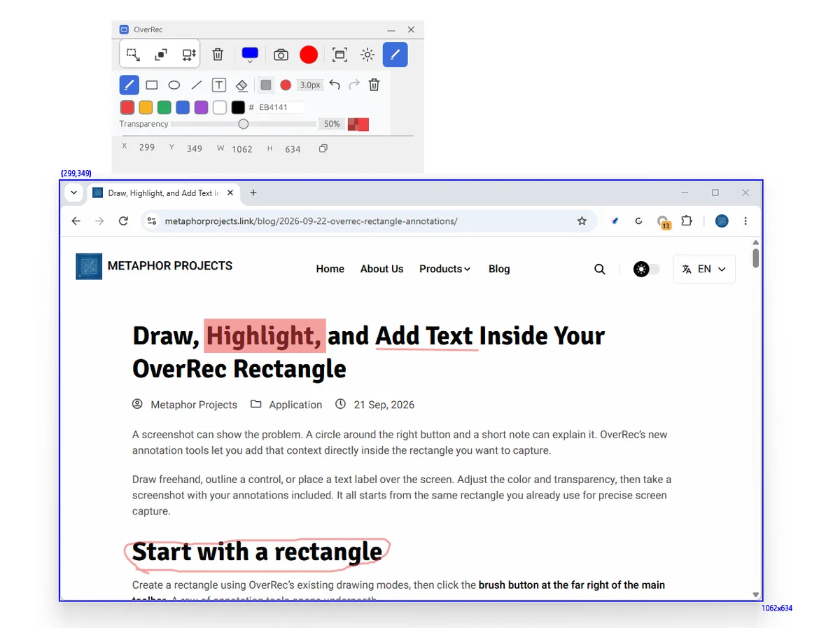Viewport: 840px width, 628px height.
Task: Open Chrome's tab search dropdown arrow
Action: click(x=73, y=193)
